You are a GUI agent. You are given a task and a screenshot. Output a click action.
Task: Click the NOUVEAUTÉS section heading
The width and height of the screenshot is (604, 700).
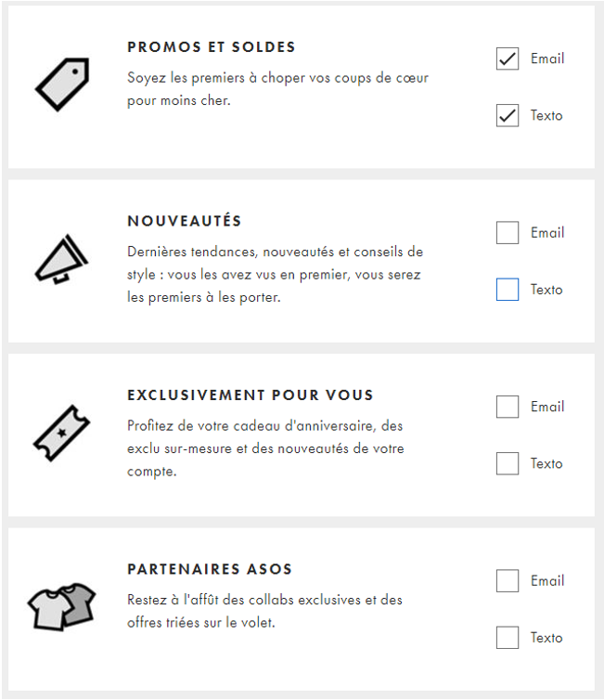click(x=185, y=221)
